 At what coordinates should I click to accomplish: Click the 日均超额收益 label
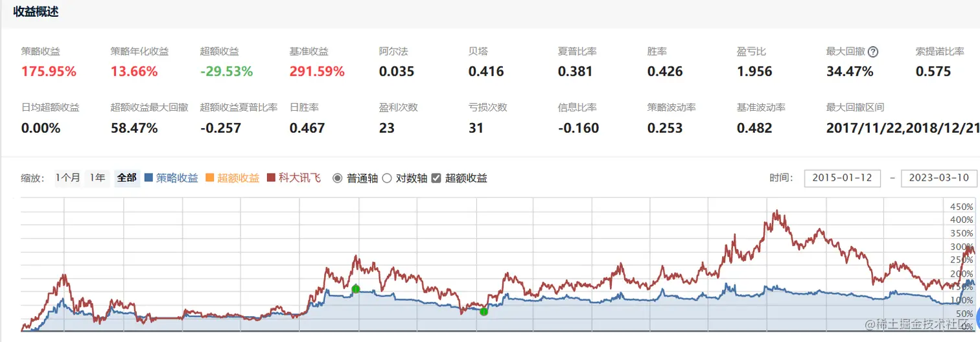point(50,108)
